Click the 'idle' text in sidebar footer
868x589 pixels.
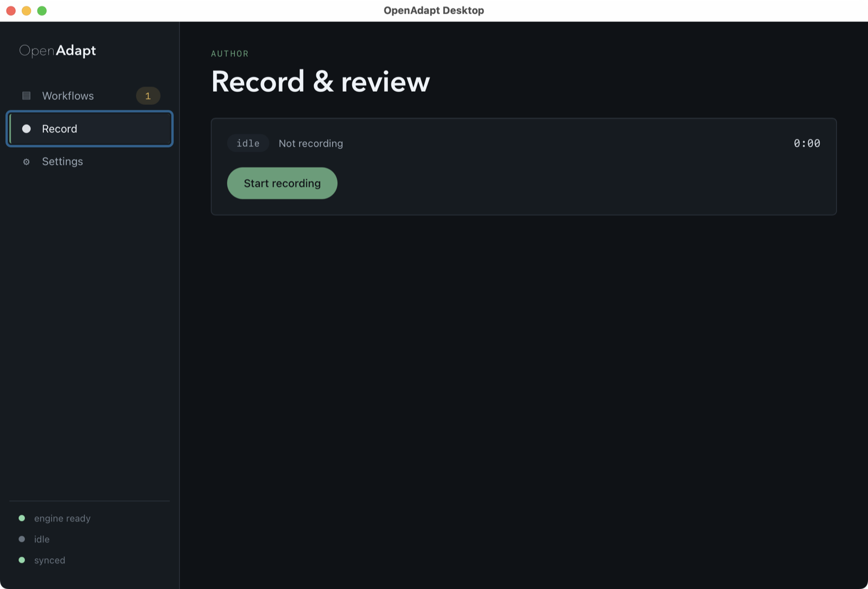(x=42, y=539)
